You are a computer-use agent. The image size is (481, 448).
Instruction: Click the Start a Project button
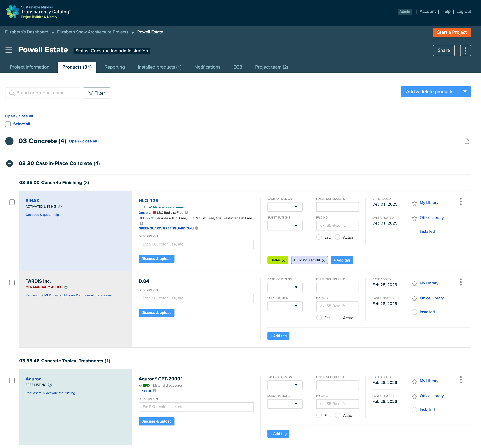point(452,32)
